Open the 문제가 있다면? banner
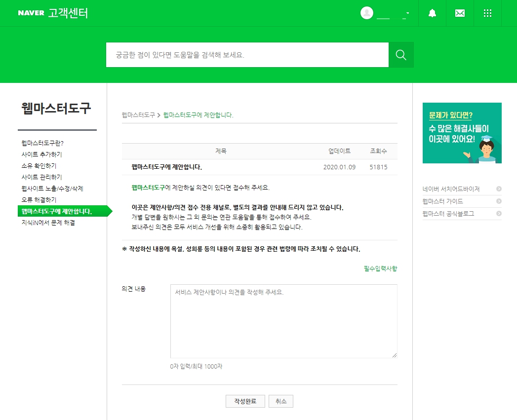Viewport: 517px width, 420px height. point(462,133)
